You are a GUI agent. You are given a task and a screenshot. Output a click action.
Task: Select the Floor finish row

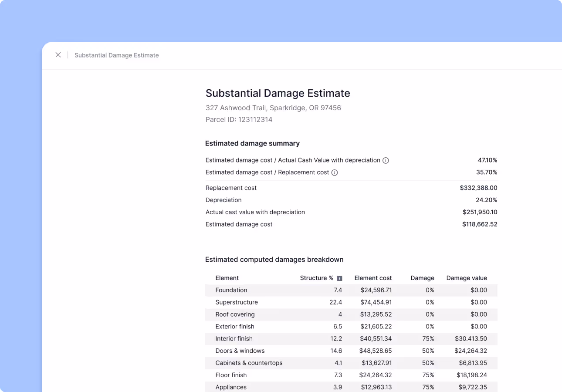[x=351, y=375]
